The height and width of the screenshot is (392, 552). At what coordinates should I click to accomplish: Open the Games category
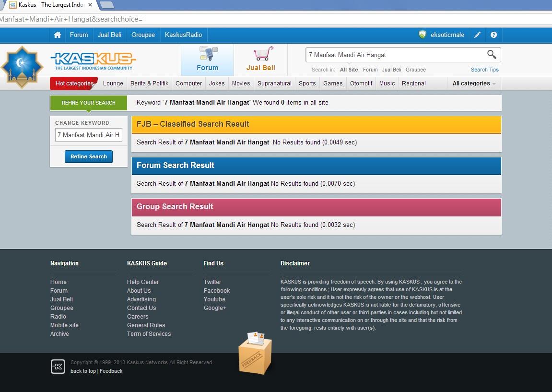(333, 83)
